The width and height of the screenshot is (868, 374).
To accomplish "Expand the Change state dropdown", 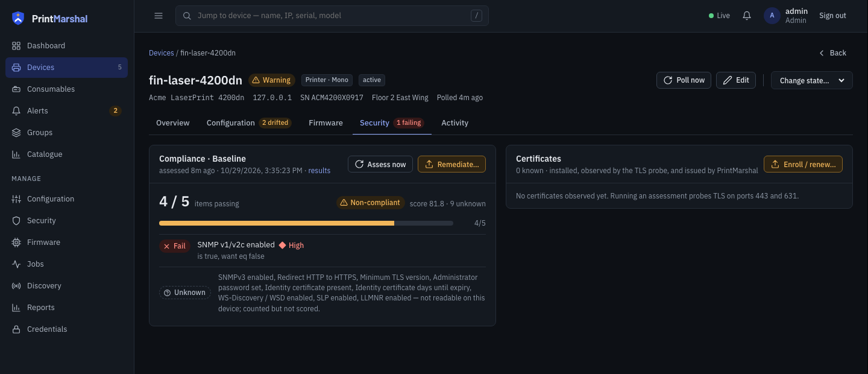I will [x=811, y=80].
